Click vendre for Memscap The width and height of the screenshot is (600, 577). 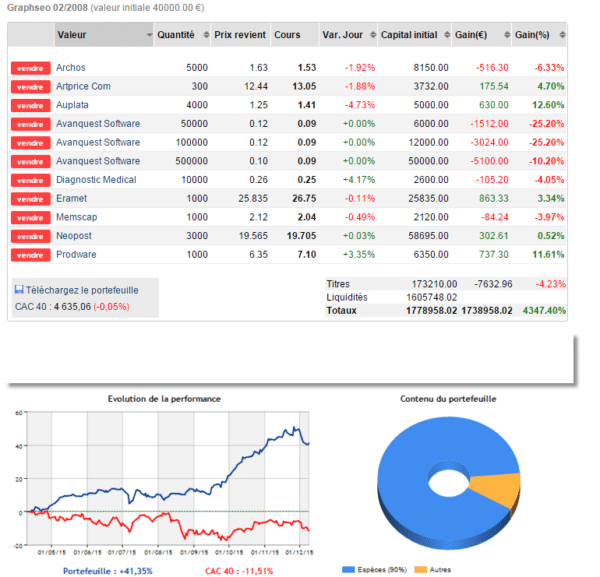point(31,218)
